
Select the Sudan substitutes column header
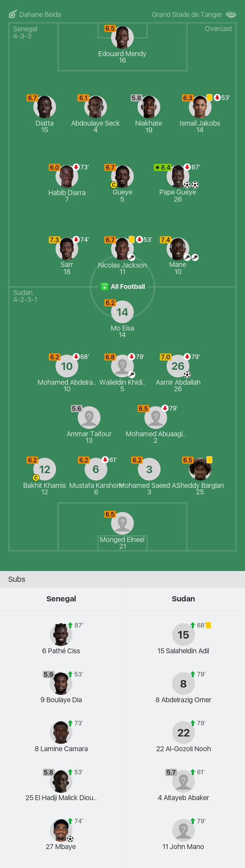tap(183, 598)
